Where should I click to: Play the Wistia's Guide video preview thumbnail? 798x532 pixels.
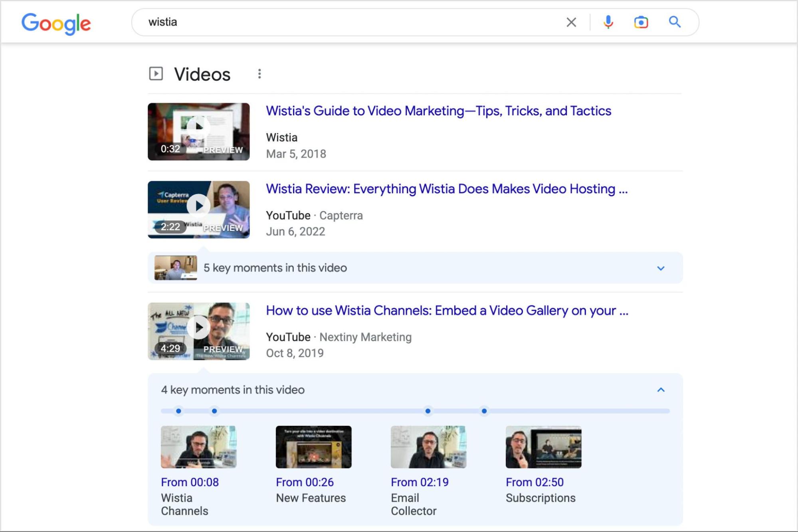pyautogui.click(x=199, y=132)
